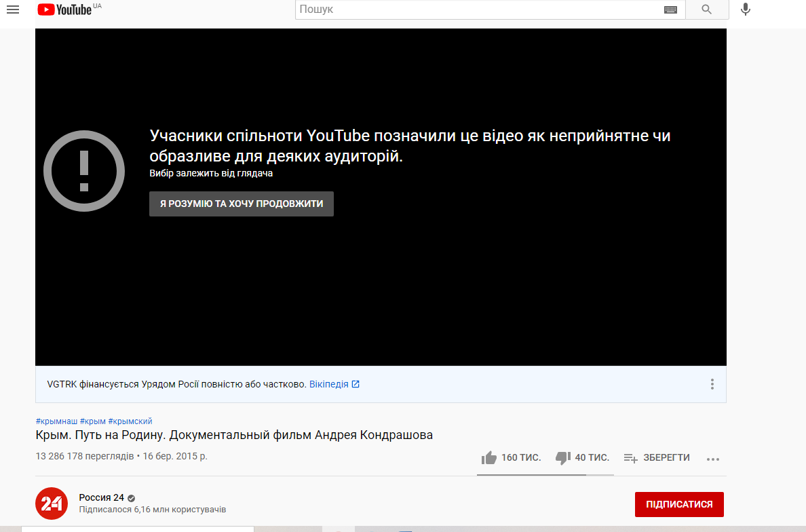806x532 pixels.
Task: Activate voice search microphone
Action: 746,9
